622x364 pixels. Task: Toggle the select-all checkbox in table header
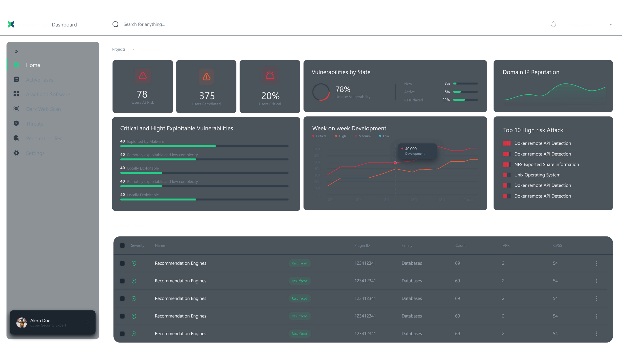(122, 245)
